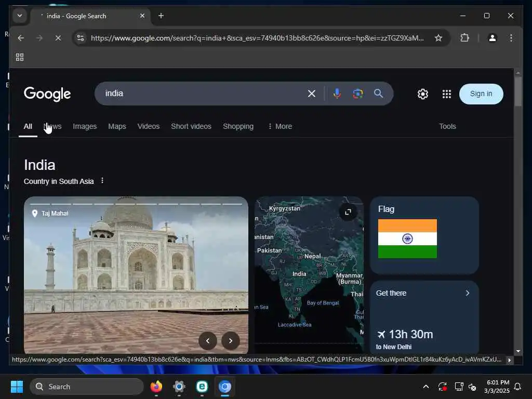The height and width of the screenshot is (399, 532).
Task: Open more options next to Country in South Asia
Action: pyautogui.click(x=102, y=181)
